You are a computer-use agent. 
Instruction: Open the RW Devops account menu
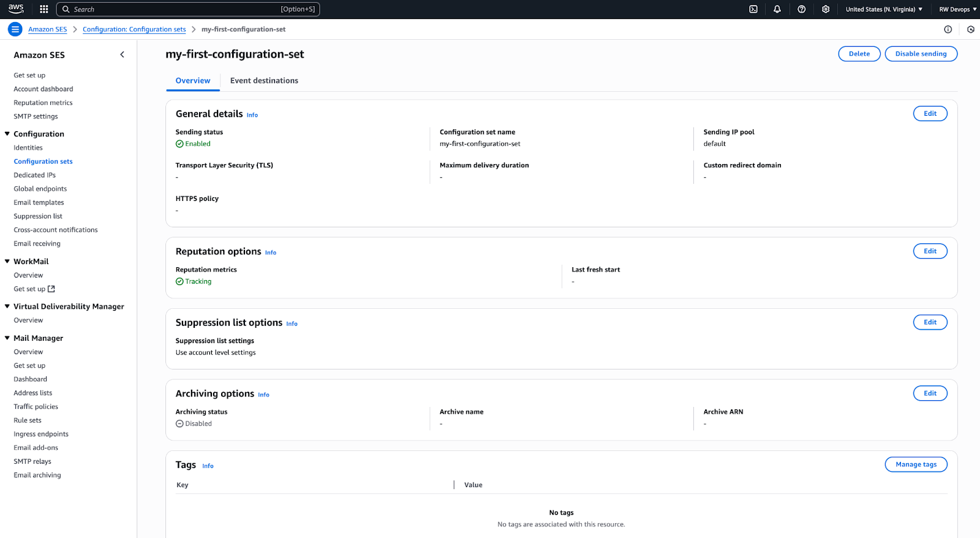[957, 9]
